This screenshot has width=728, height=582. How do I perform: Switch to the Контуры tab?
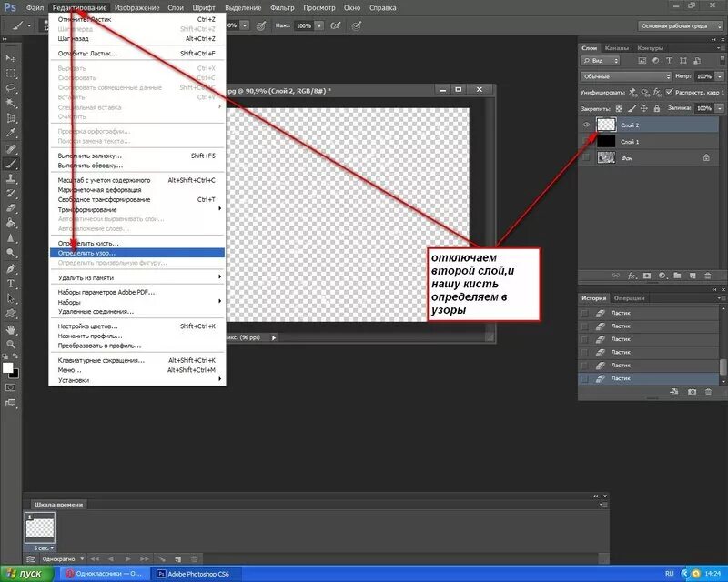[x=650, y=48]
